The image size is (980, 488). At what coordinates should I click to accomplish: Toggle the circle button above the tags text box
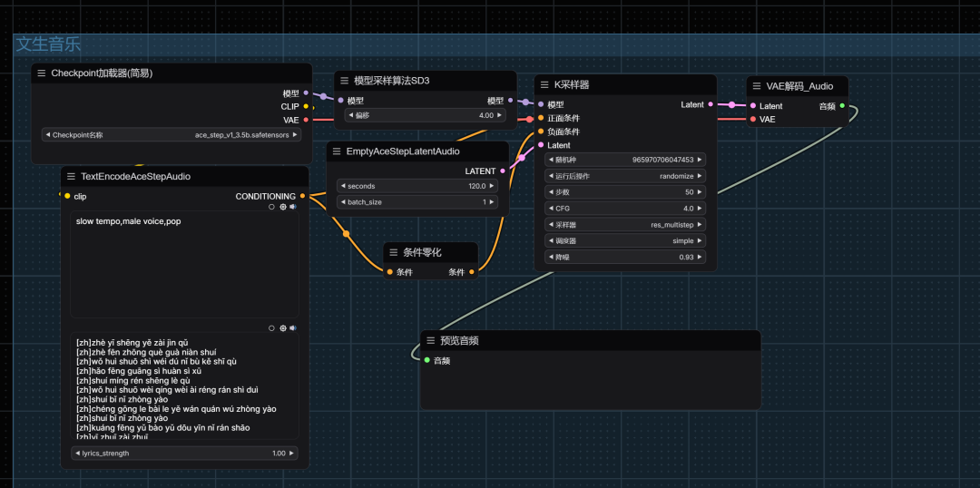[272, 207]
